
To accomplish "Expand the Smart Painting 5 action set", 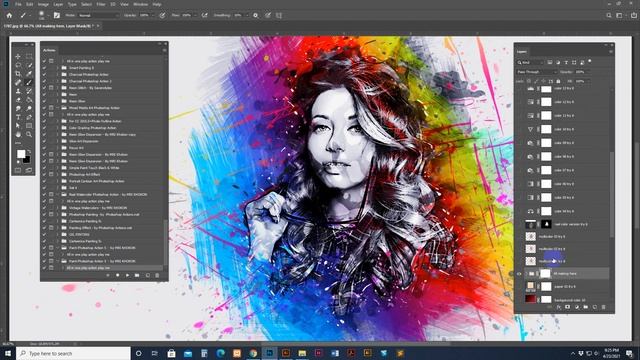I will pos(58,68).
